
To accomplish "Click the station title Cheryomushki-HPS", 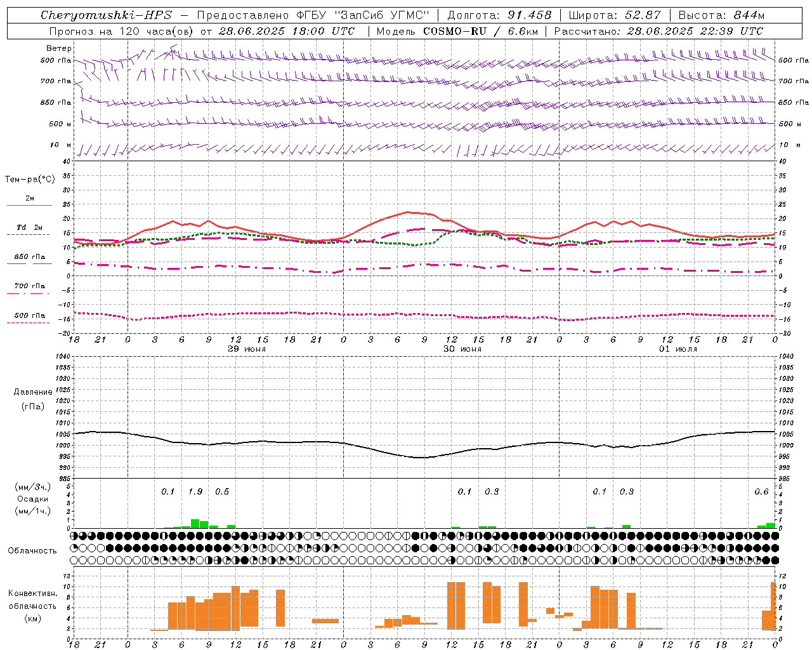I will click(x=106, y=15).
